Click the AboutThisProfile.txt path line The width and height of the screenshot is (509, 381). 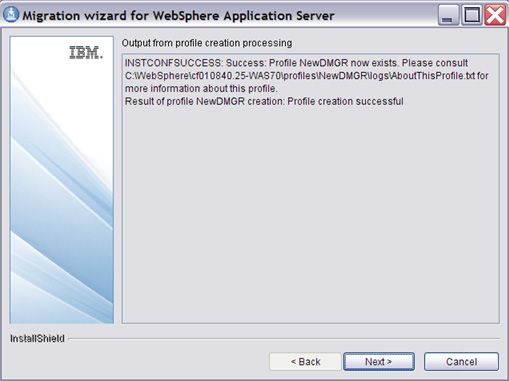[x=306, y=76]
